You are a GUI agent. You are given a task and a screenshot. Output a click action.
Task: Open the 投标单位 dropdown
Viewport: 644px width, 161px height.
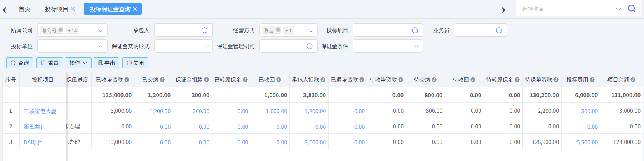click(101, 46)
